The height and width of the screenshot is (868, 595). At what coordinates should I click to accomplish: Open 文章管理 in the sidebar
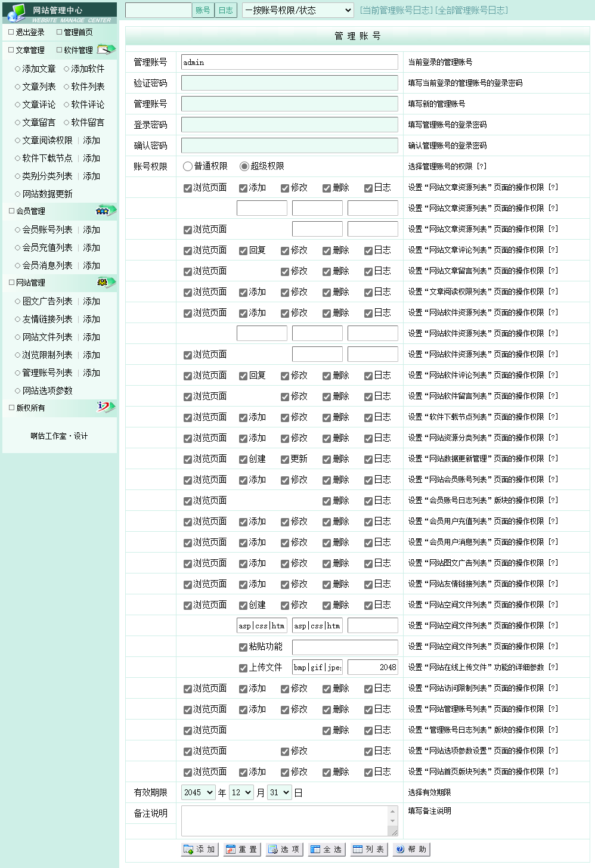[30, 50]
